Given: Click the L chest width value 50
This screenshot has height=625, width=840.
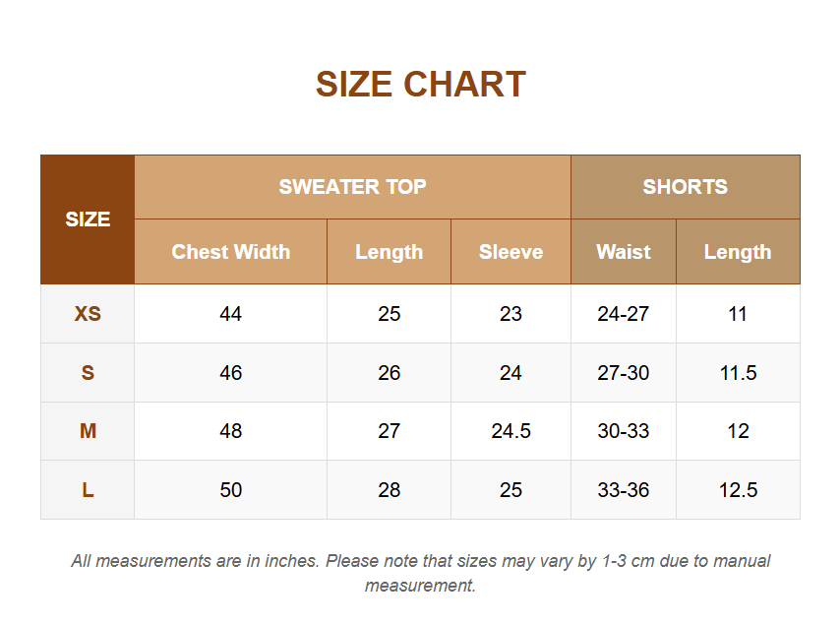Looking at the screenshot, I should pyautogui.click(x=231, y=490).
